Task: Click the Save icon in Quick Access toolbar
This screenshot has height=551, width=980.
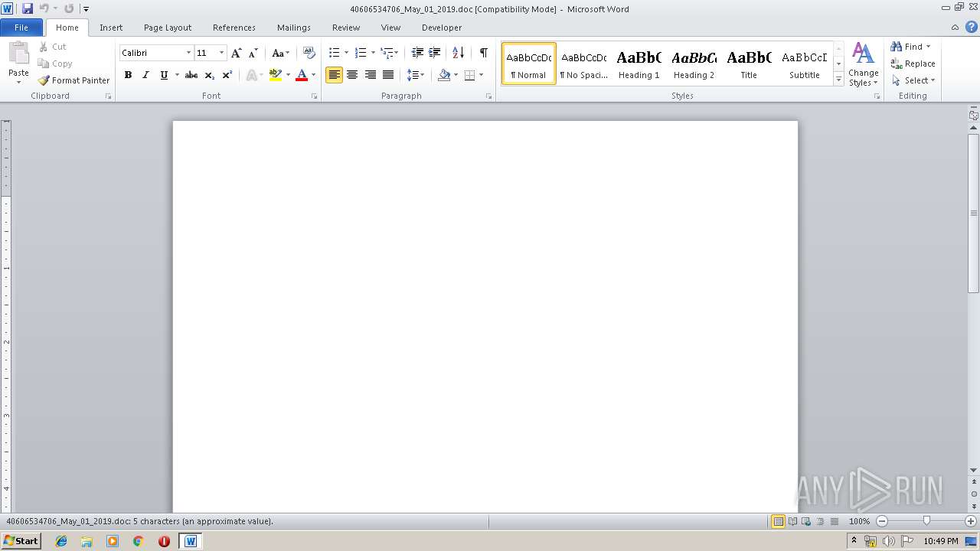Action: click(28, 8)
